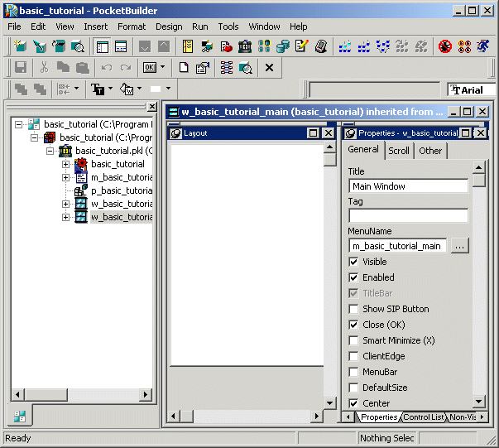
Task: Click the MenuName browse (...) button
Action: (x=459, y=246)
